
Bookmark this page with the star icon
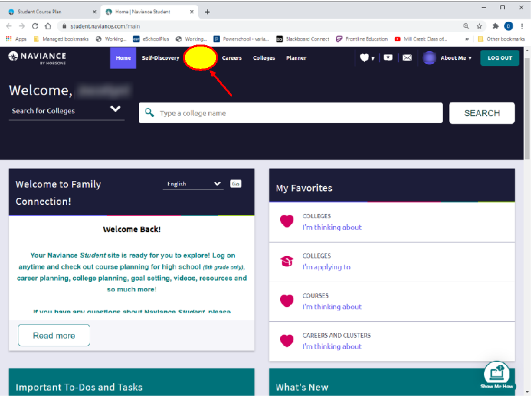tap(479, 26)
